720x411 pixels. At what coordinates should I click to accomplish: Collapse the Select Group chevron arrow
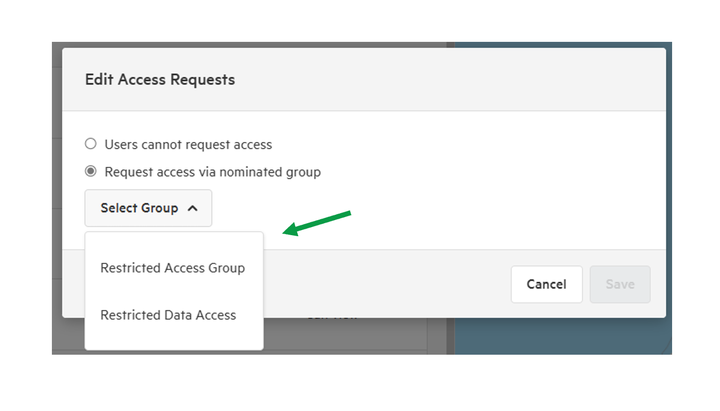193,208
